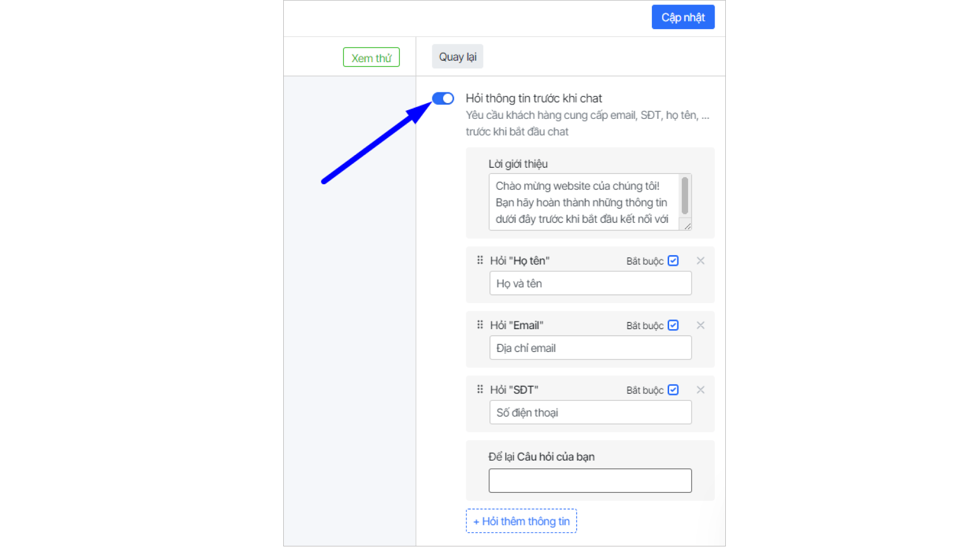Screen dimensions: 980x551
Task: Remove the "Họ tên" question field
Action: click(x=700, y=261)
